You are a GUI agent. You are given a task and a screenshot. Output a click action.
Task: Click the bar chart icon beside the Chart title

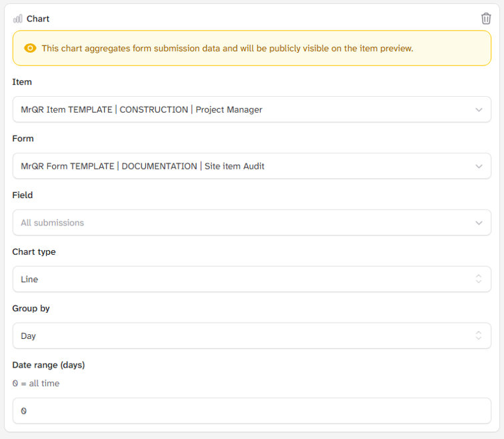tap(18, 19)
